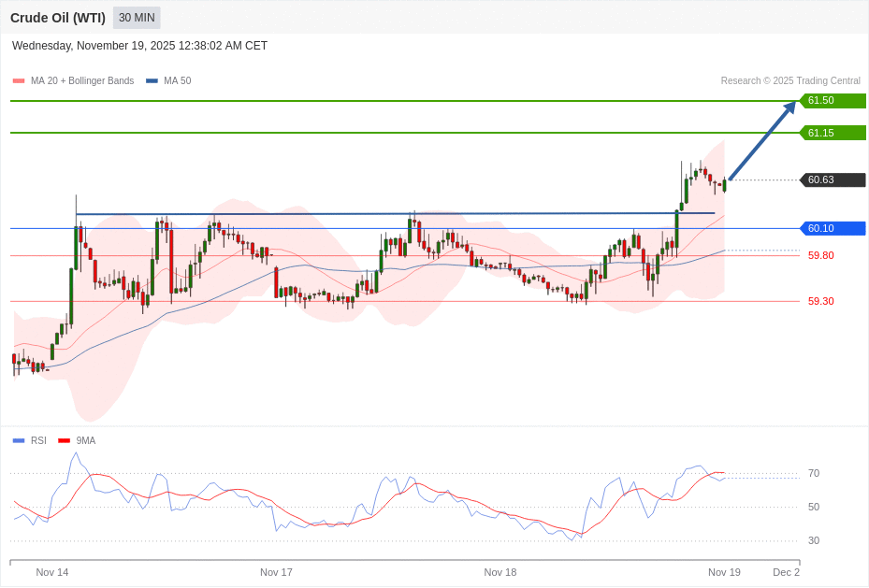Click the 70 level line on the RSI scale
The height and width of the screenshot is (588, 869).
[x=814, y=473]
